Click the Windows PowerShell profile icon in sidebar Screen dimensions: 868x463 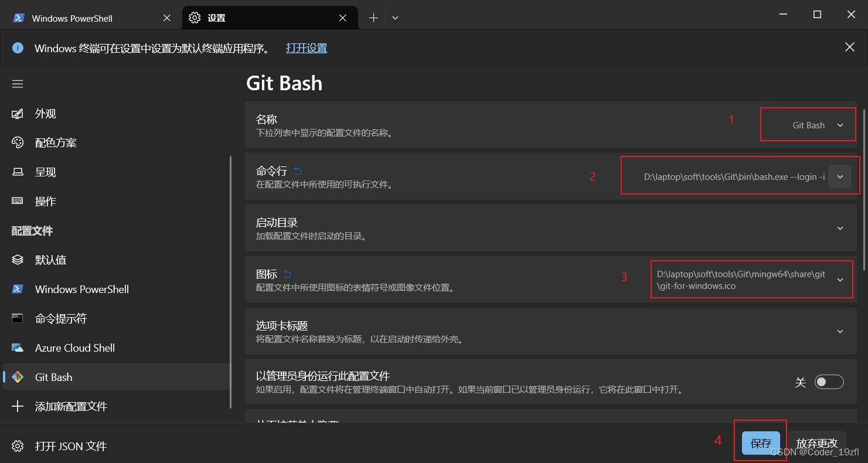pos(18,289)
